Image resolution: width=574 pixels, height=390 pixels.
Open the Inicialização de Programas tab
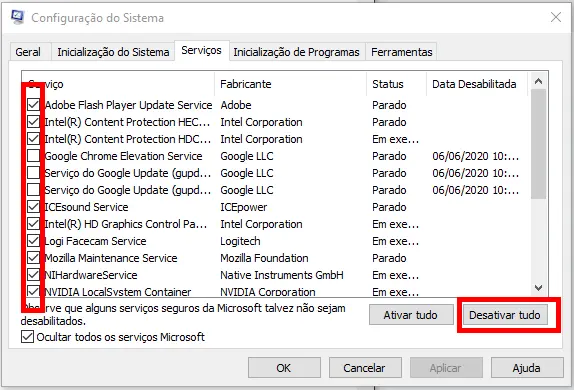tap(297, 52)
